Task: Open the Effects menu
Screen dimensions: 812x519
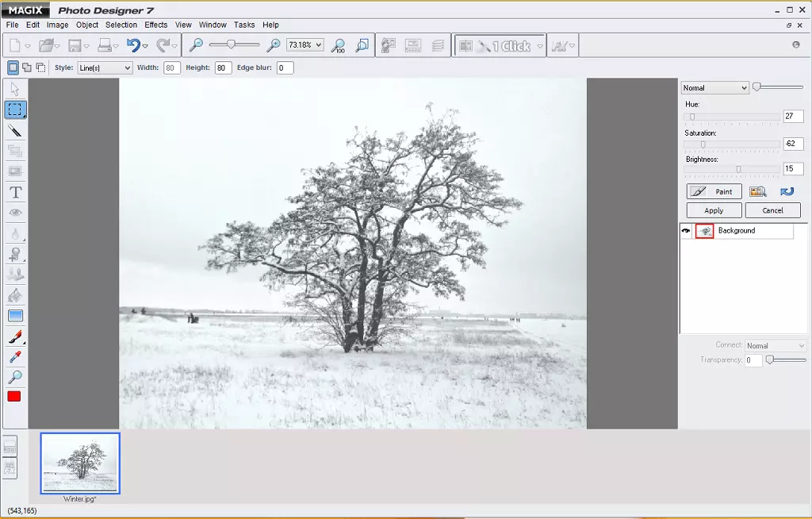Action: [155, 25]
